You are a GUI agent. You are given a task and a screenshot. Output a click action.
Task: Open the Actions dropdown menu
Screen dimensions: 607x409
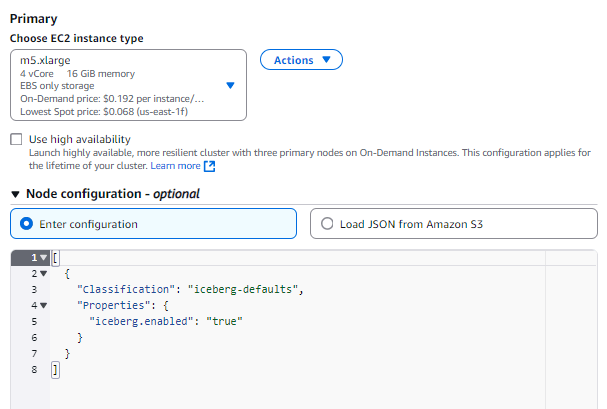[301, 60]
